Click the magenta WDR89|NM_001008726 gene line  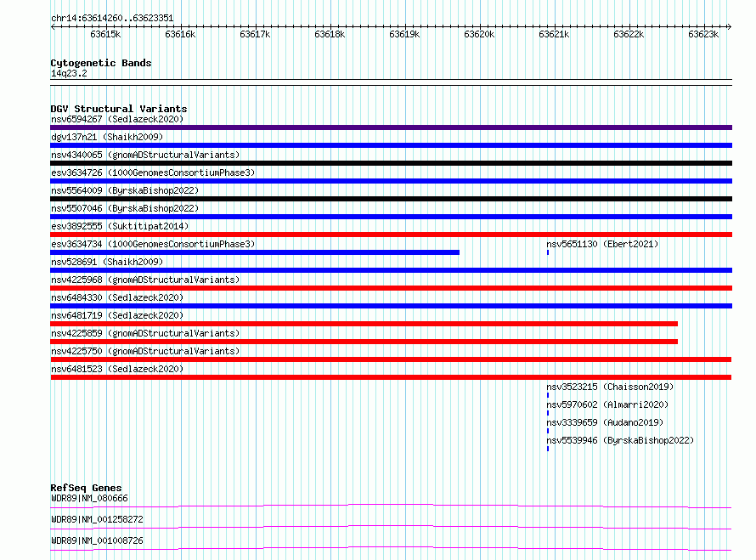391,548
